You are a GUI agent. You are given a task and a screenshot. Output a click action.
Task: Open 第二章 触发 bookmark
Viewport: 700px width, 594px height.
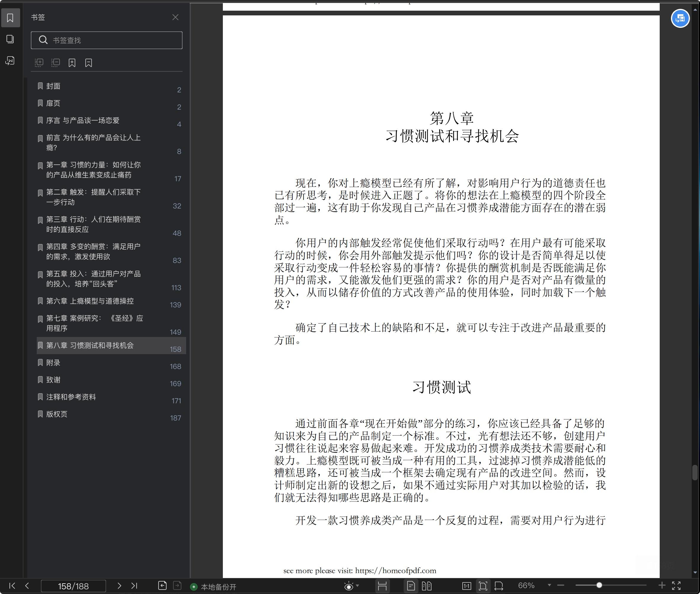click(x=111, y=197)
